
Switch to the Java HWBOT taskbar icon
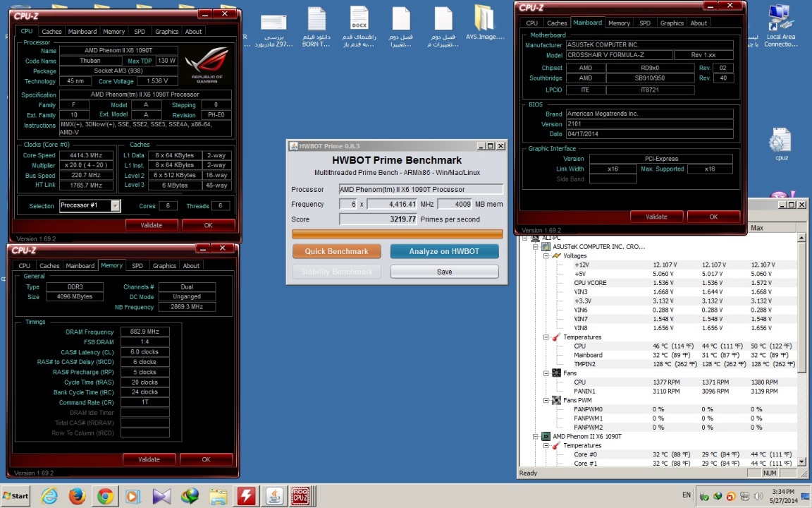(274, 496)
